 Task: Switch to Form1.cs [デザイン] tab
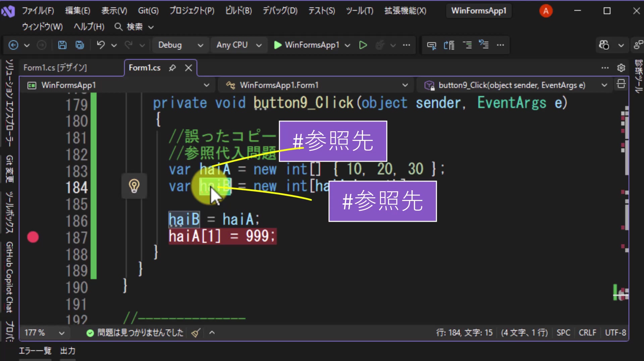(55, 68)
